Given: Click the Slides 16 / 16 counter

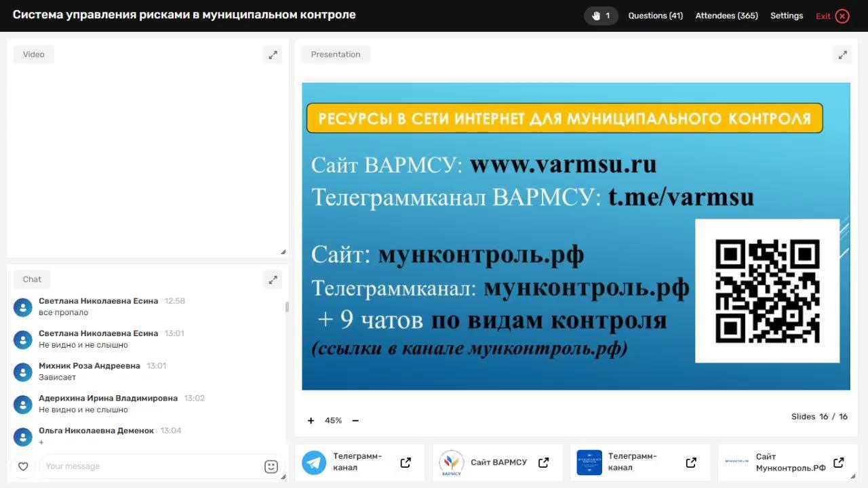Looking at the screenshot, I should point(819,417).
